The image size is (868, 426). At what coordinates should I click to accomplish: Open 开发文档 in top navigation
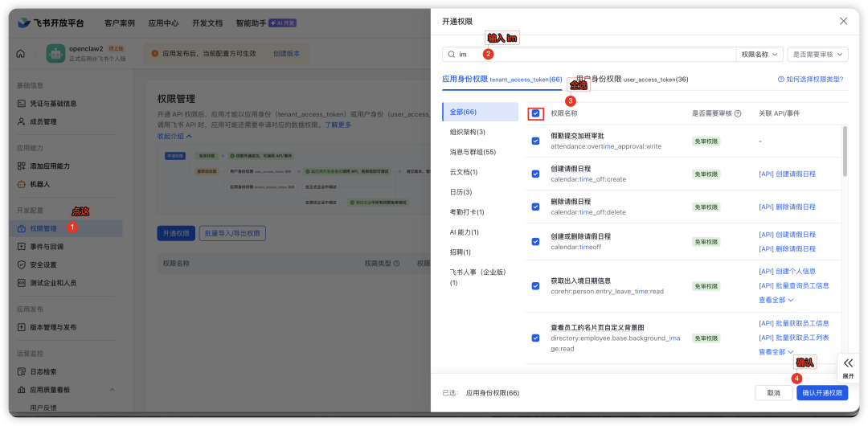click(207, 23)
